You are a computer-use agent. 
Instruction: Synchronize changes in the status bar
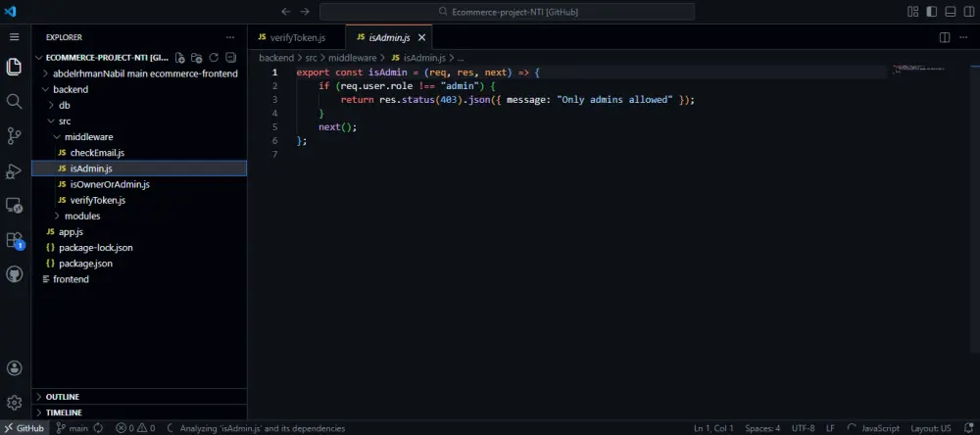(98, 428)
